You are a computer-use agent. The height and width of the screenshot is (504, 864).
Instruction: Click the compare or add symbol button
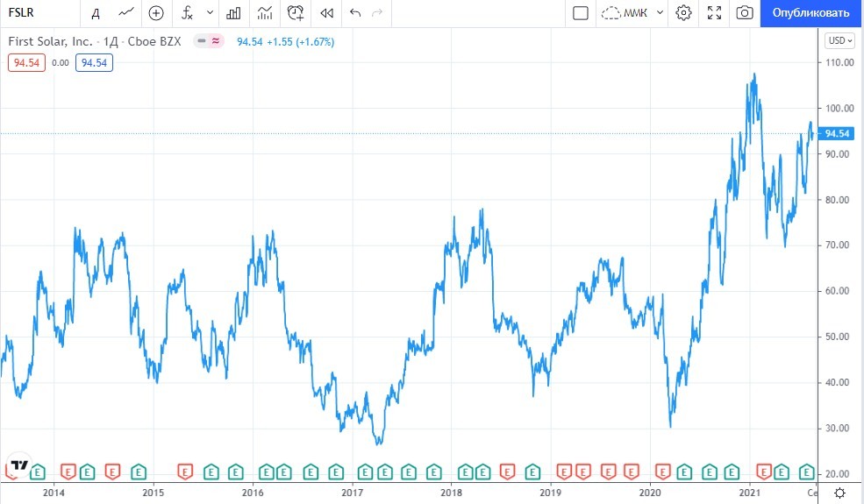coord(156,13)
